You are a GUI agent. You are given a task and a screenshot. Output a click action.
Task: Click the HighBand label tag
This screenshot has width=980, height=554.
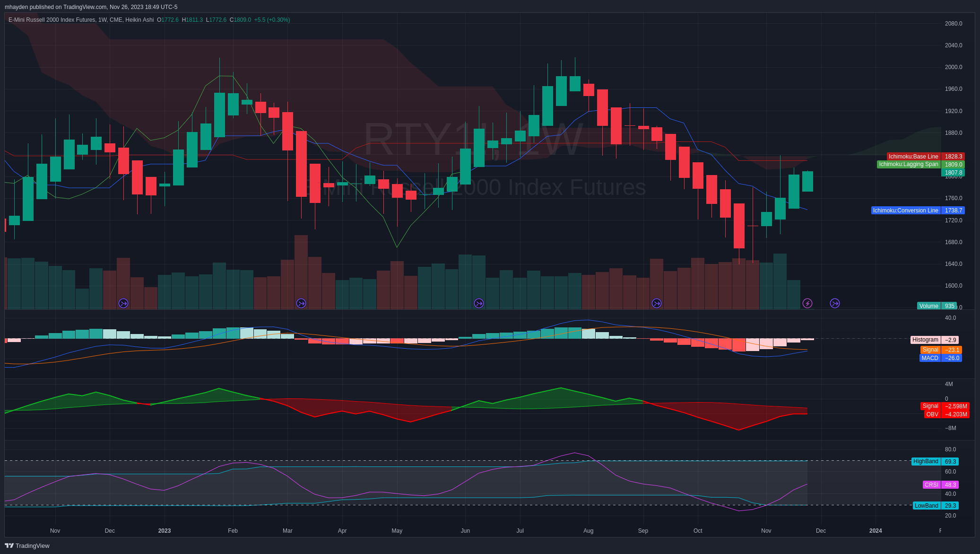click(x=926, y=462)
